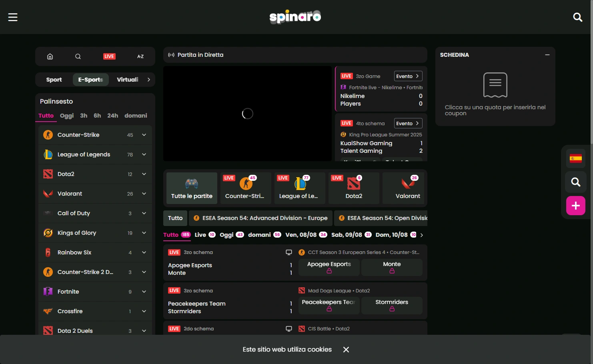Select the Live 10 date tab
The width and height of the screenshot is (593, 364).
click(x=205, y=235)
